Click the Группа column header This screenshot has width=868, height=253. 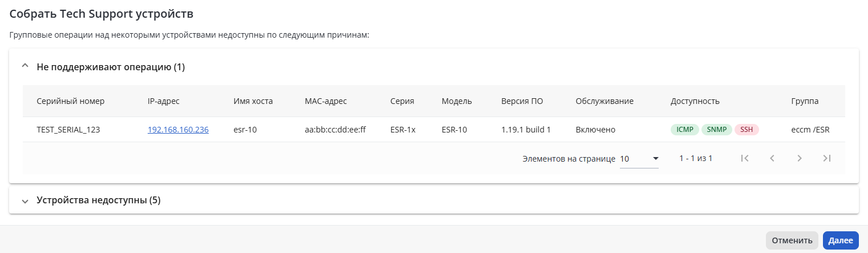pos(805,101)
